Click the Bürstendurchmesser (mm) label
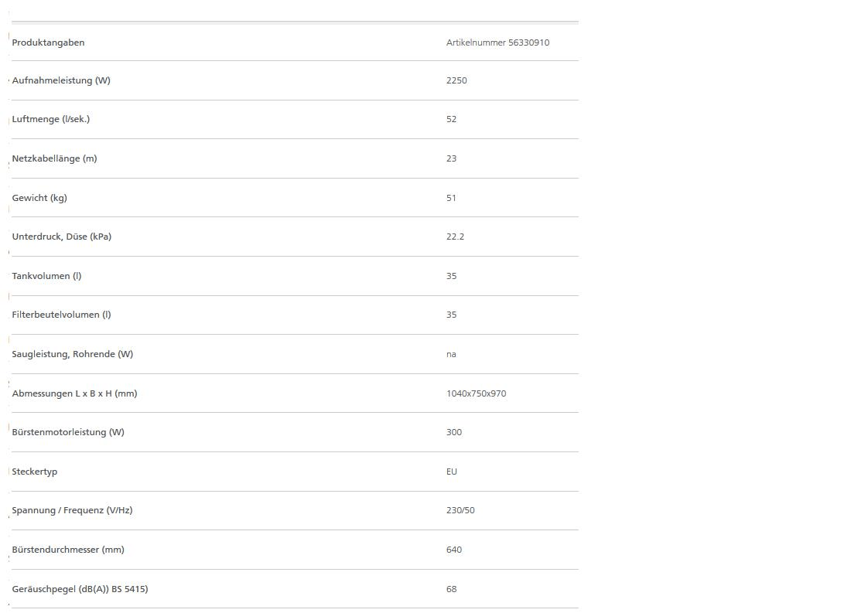This screenshot has width=868, height=613. (x=68, y=550)
